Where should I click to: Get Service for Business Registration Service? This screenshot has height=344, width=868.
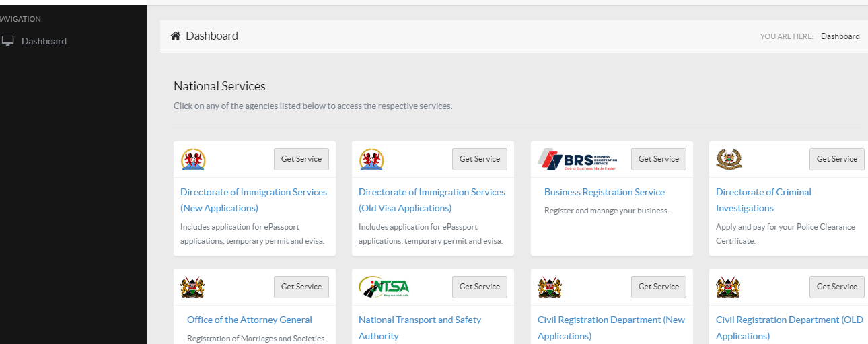658,159
